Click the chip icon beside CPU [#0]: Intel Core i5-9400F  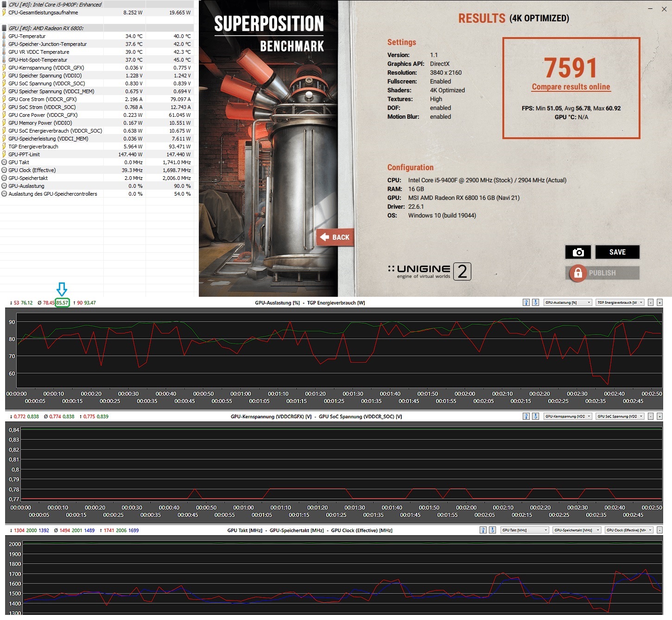click(x=4, y=4)
